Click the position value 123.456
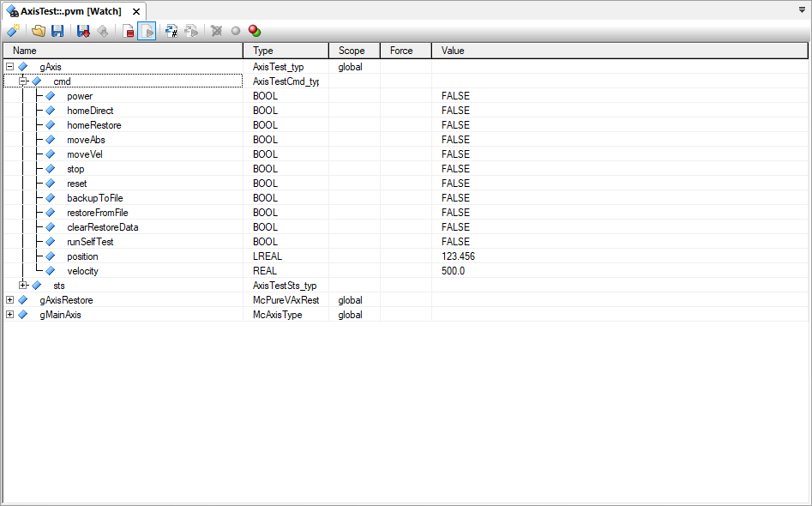 coord(458,256)
